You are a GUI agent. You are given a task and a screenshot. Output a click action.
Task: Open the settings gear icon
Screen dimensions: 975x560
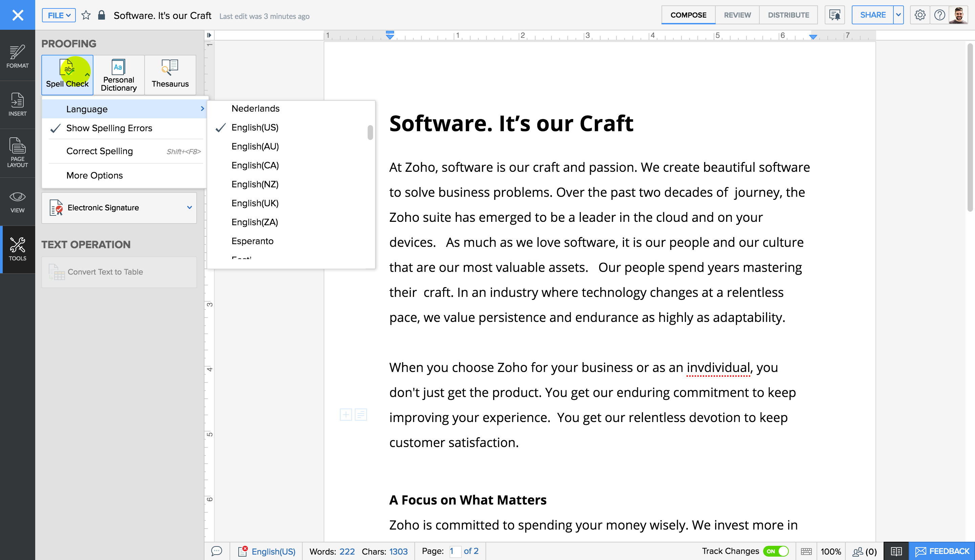pos(919,15)
